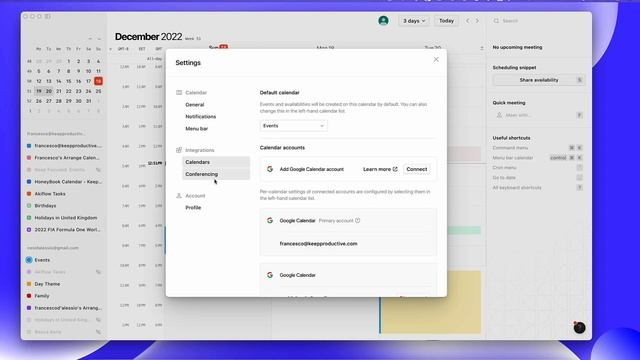Open General settings
Viewport: 640px width, 360px height.
195,105
